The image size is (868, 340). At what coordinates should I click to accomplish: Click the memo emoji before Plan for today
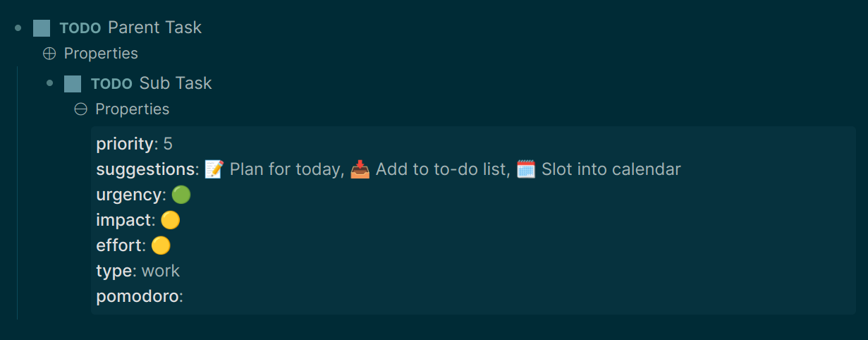pyautogui.click(x=214, y=169)
